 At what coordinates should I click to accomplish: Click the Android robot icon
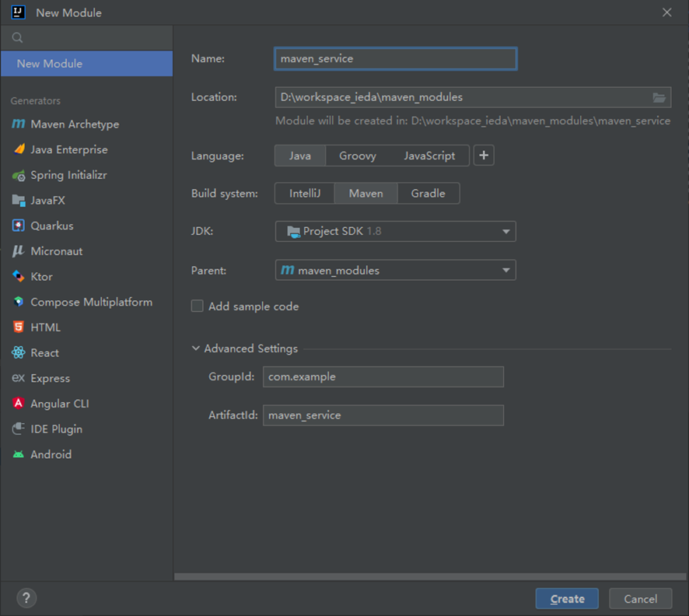pos(19,454)
